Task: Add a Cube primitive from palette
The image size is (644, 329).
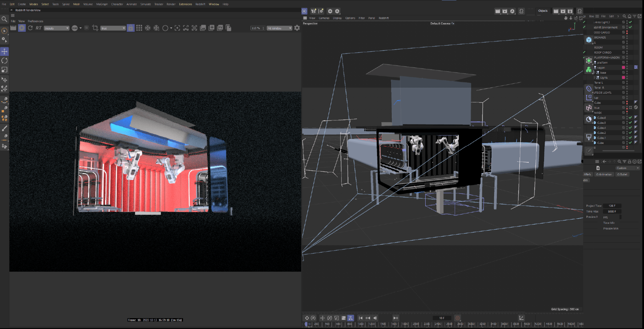Action: tap(589, 40)
